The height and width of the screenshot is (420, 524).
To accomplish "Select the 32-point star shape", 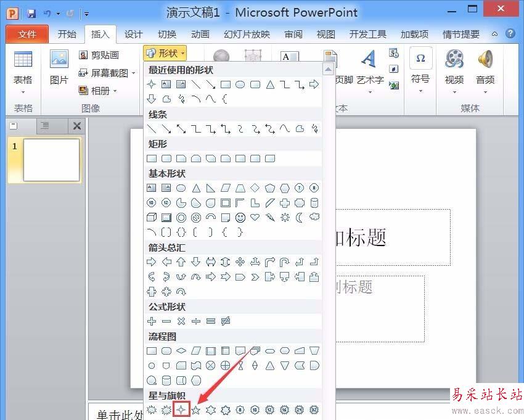I will coord(314,410).
